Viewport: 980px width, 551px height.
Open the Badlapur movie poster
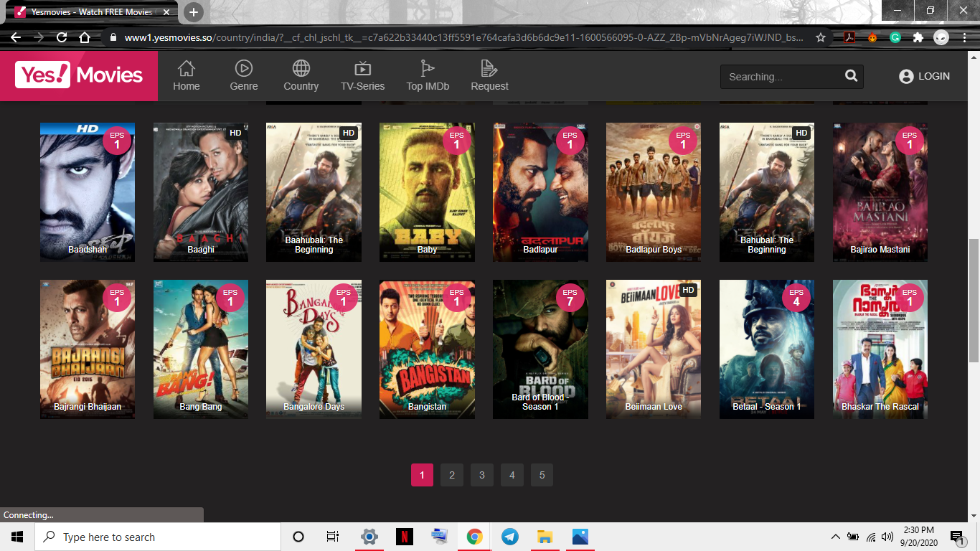coord(540,192)
